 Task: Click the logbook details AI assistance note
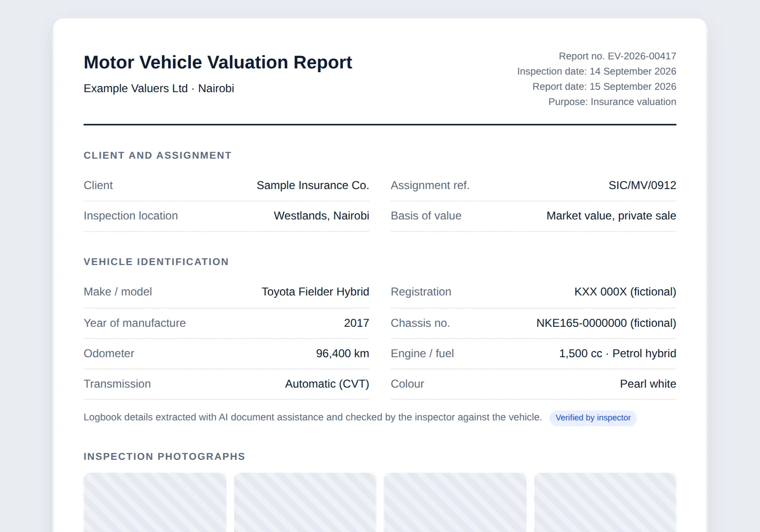(x=313, y=417)
